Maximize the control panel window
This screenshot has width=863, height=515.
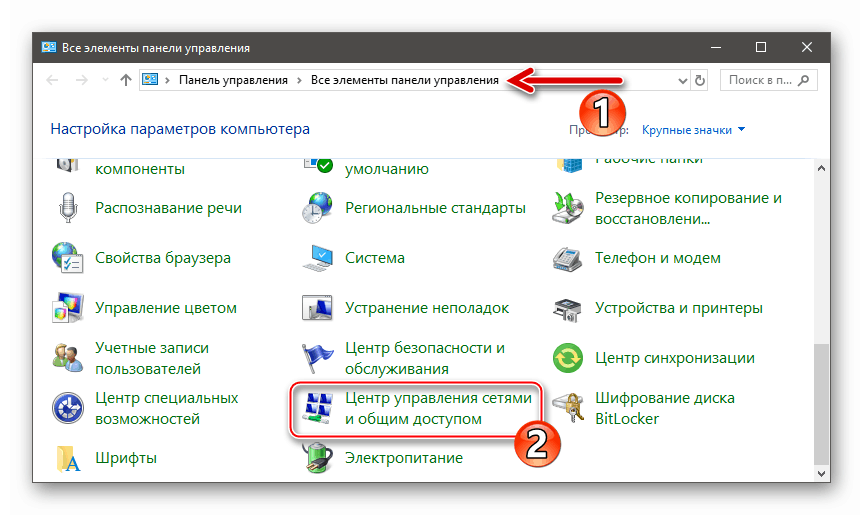tap(761, 47)
